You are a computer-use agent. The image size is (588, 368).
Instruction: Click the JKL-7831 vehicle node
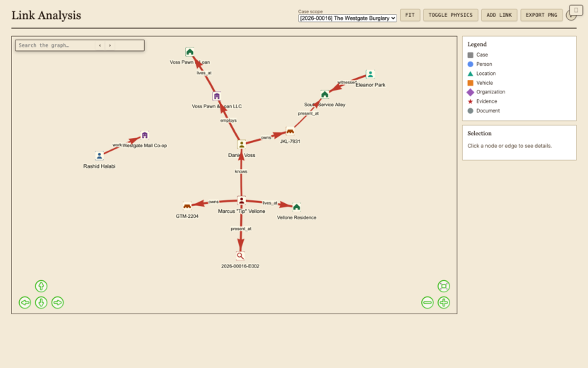pyautogui.click(x=290, y=131)
